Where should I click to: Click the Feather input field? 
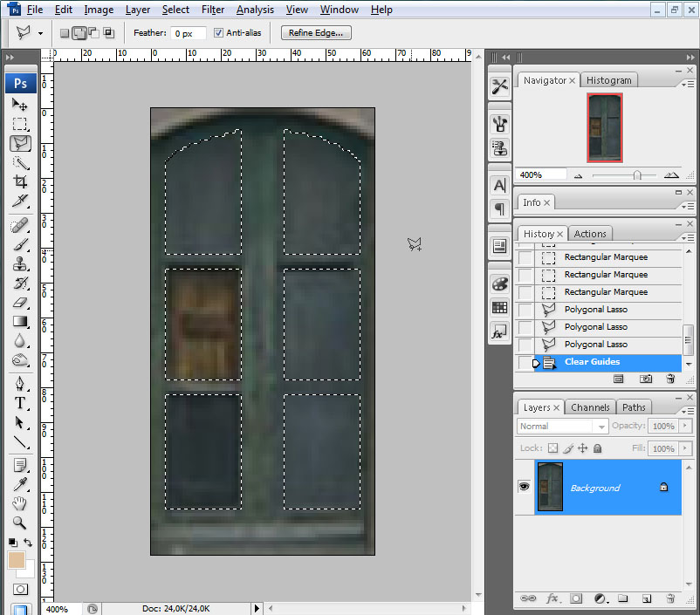pos(188,33)
